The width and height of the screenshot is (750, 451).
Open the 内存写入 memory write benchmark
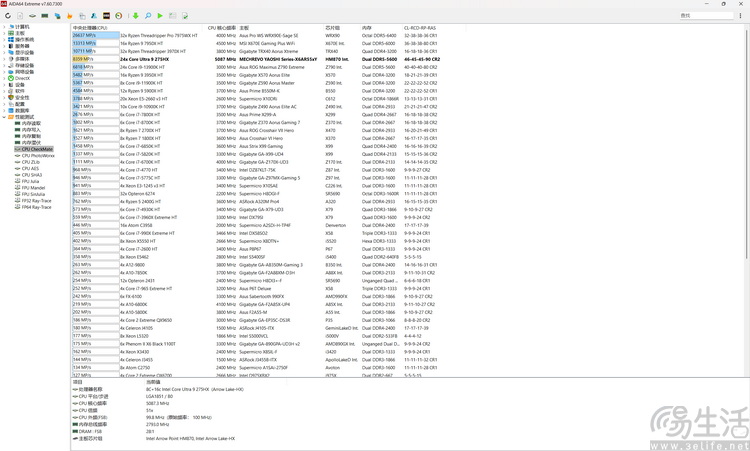click(x=28, y=130)
